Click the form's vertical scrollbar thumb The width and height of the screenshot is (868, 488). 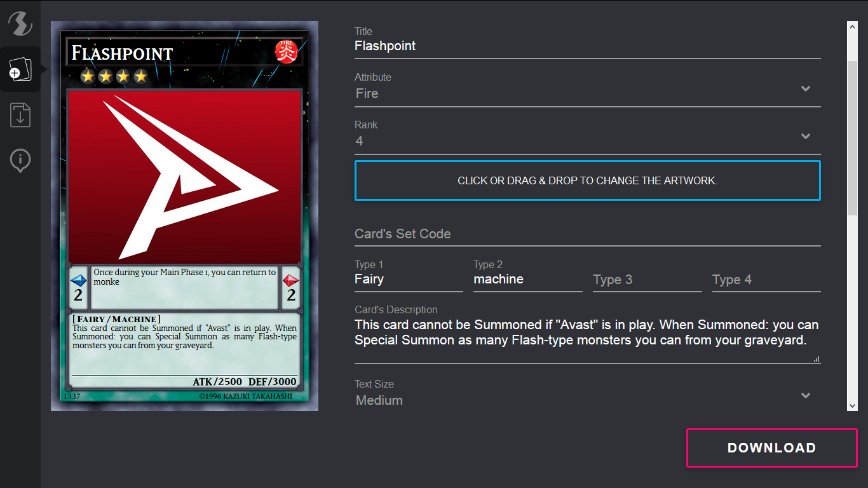pos(853,139)
